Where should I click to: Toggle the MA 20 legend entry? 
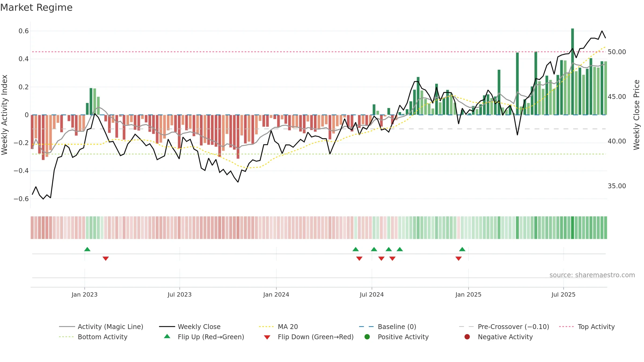click(x=278, y=327)
